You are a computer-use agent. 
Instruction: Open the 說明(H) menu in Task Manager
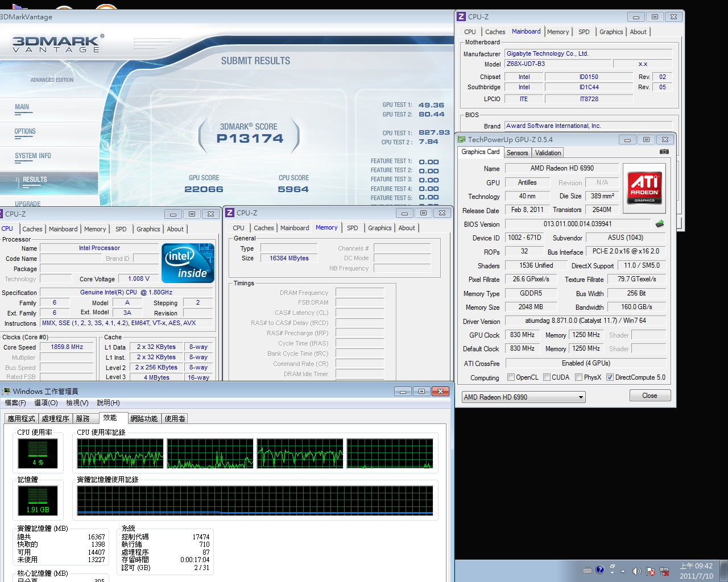[x=108, y=403]
